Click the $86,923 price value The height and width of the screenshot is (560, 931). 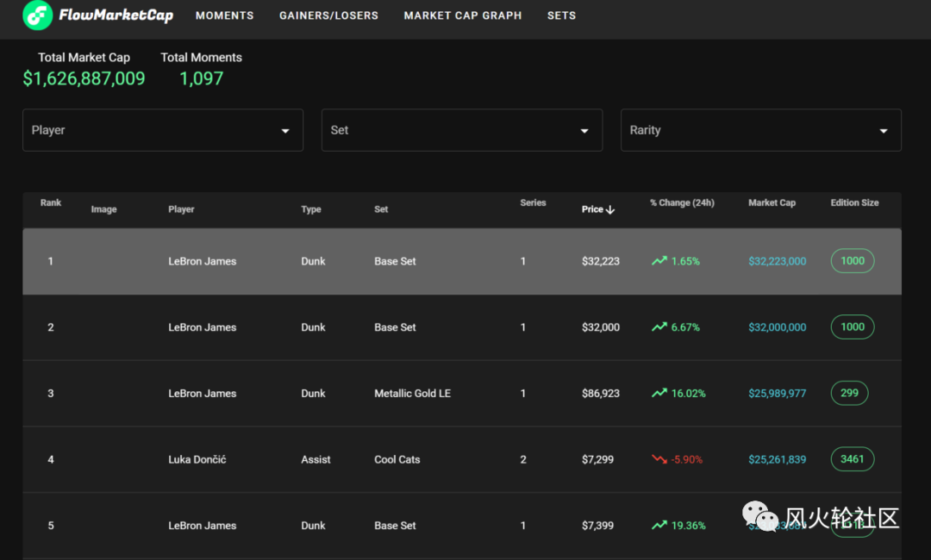point(601,394)
